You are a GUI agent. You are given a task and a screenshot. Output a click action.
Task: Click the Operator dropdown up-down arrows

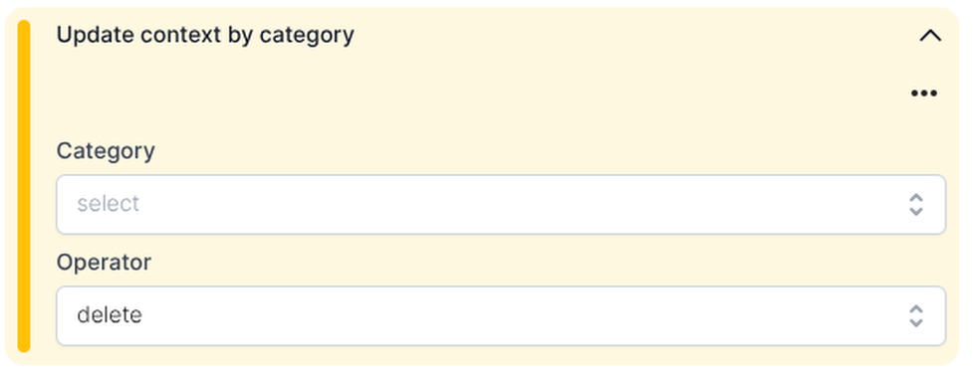point(915,315)
